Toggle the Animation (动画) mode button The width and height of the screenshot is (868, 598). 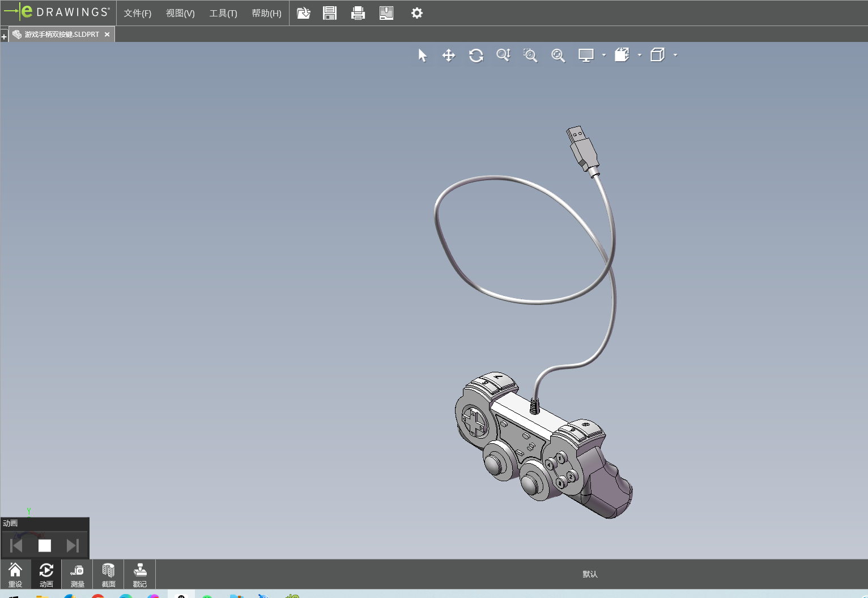[x=46, y=574]
